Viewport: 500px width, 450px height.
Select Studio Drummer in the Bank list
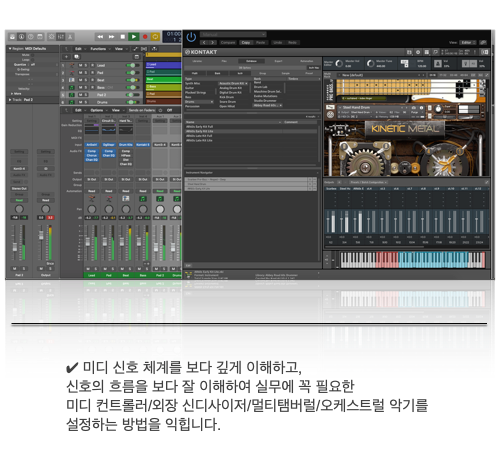265,100
